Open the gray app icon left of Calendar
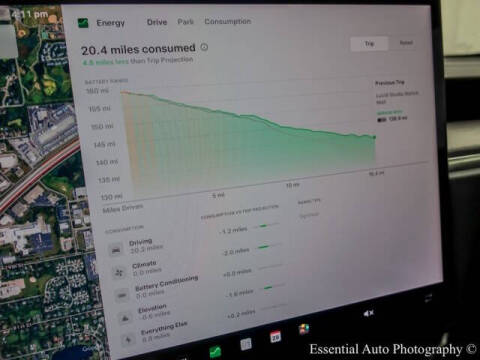The image size is (480, 360). [246, 344]
